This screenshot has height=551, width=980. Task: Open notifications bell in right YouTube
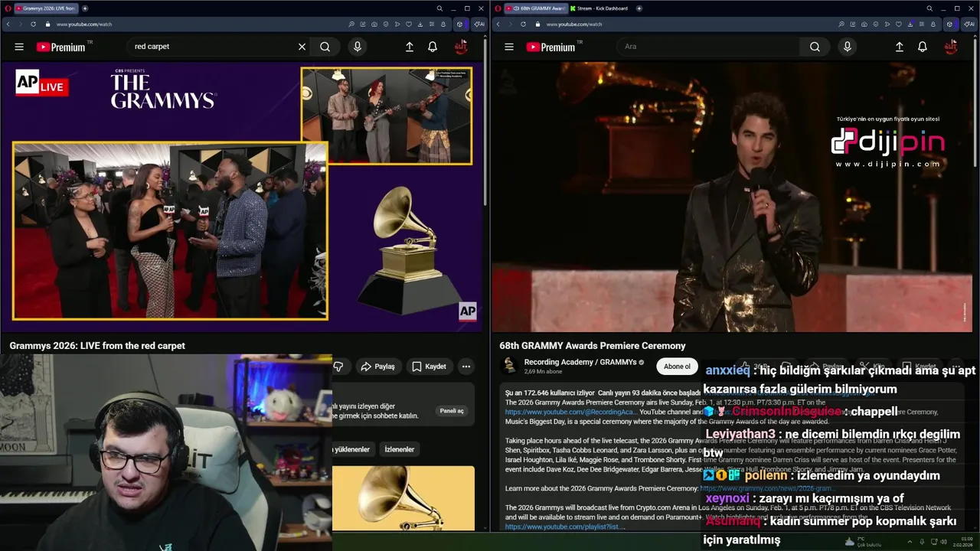tap(923, 47)
